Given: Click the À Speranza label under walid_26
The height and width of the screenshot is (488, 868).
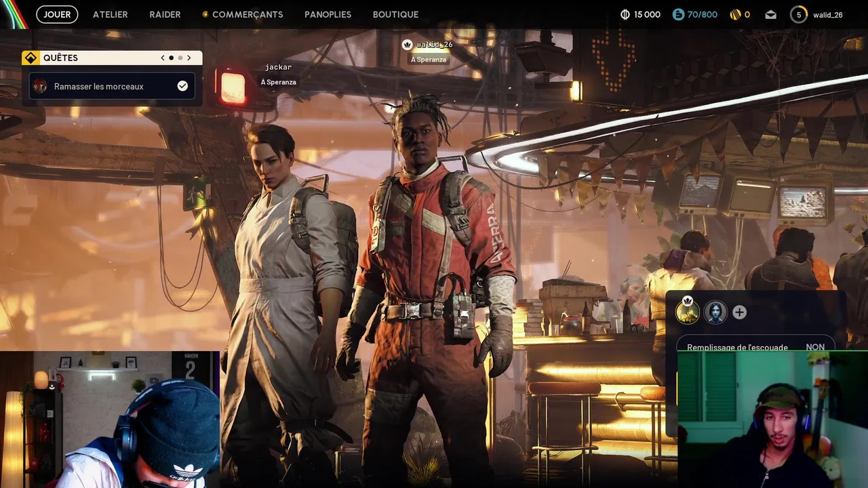Looking at the screenshot, I should [429, 60].
